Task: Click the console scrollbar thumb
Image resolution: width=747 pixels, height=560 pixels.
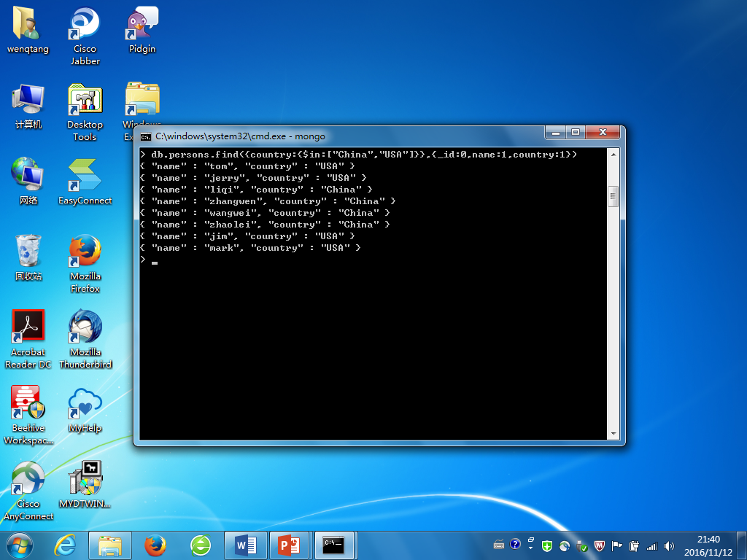Action: pos(613,196)
